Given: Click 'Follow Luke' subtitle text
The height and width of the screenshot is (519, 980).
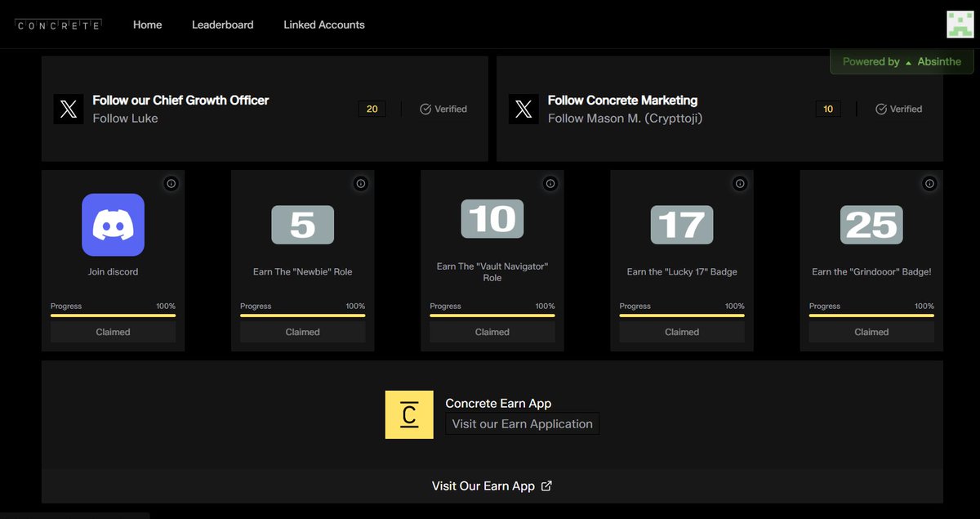Looking at the screenshot, I should [125, 118].
